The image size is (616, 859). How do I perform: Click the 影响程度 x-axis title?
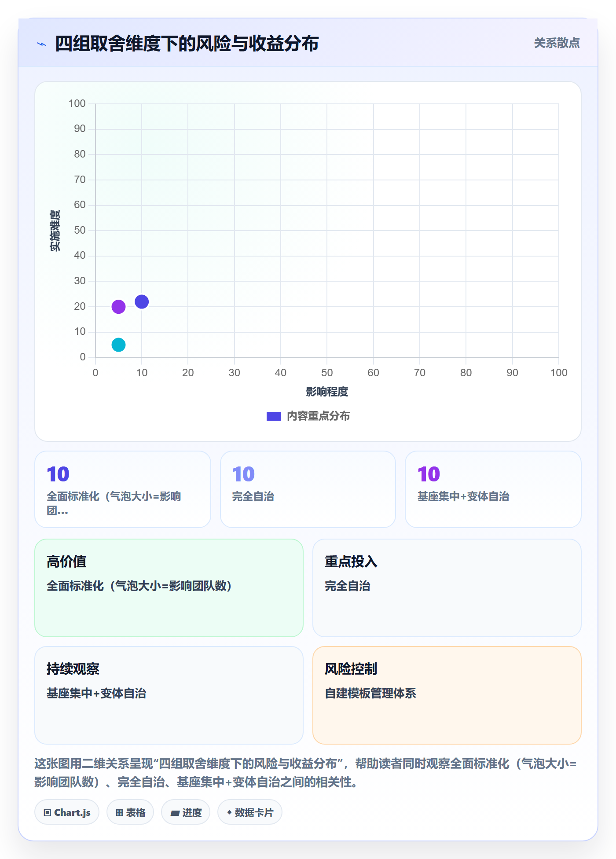click(x=327, y=392)
